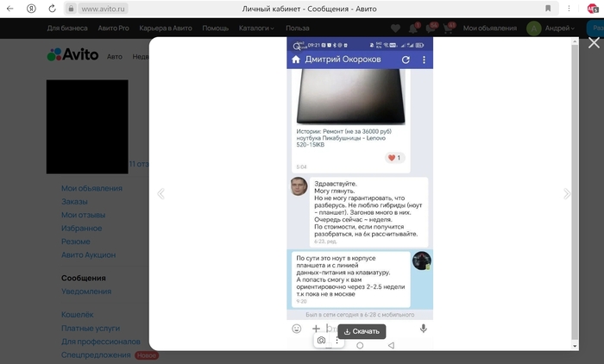Reload the page with the refresh icon
Viewport: 604px width, 364px height.
coord(52,9)
